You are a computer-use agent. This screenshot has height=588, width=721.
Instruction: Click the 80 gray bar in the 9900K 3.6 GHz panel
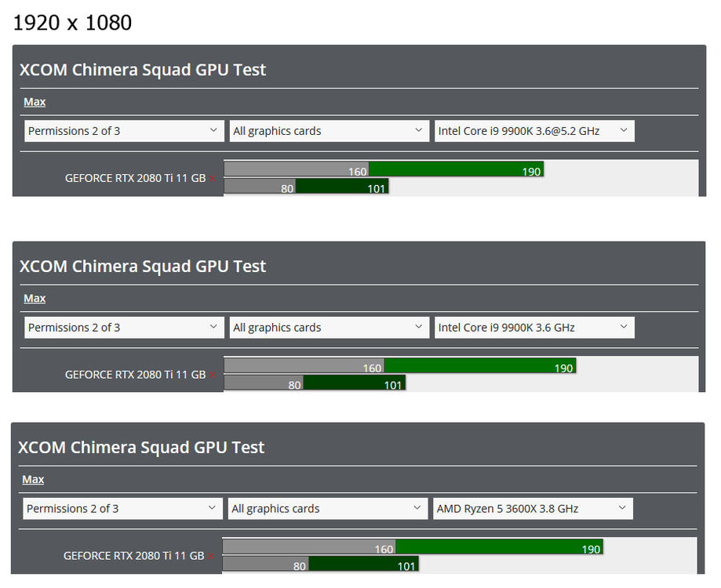pyautogui.click(x=264, y=383)
